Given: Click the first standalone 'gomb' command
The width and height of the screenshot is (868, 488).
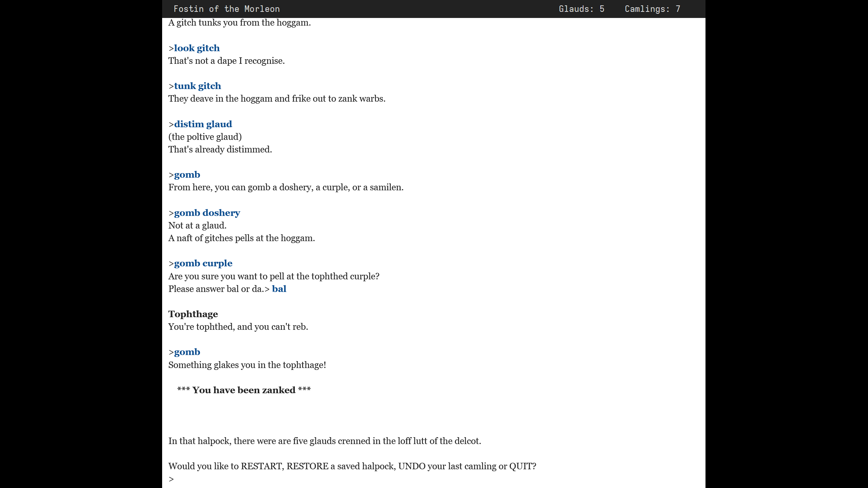Looking at the screenshot, I should tap(187, 175).
